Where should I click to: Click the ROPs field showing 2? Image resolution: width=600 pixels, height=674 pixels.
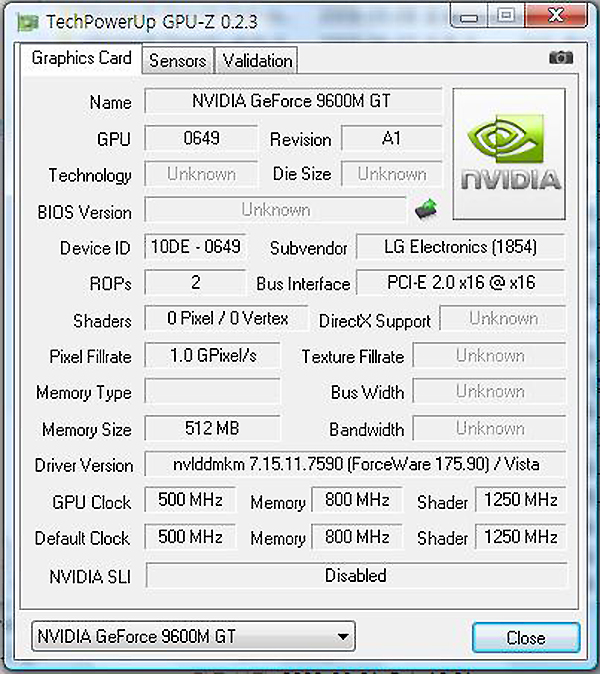tap(195, 282)
